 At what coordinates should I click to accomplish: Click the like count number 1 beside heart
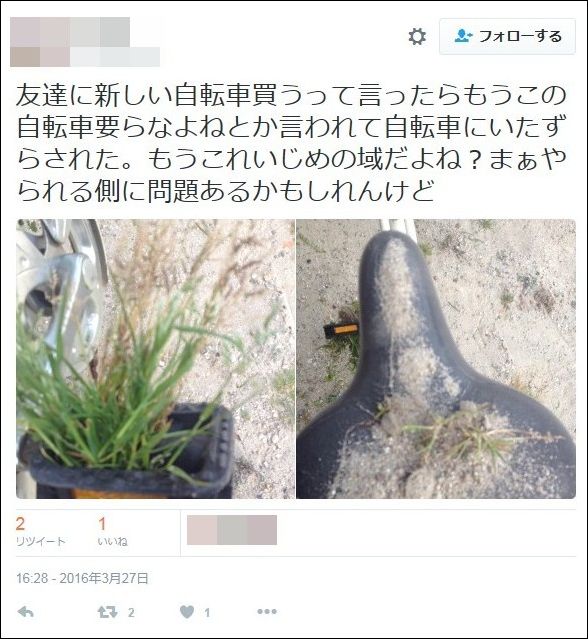point(207,613)
